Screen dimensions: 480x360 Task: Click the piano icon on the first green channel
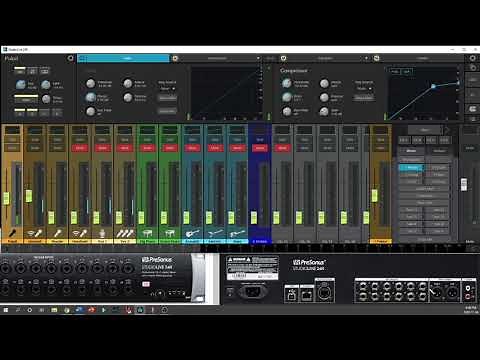147,233
